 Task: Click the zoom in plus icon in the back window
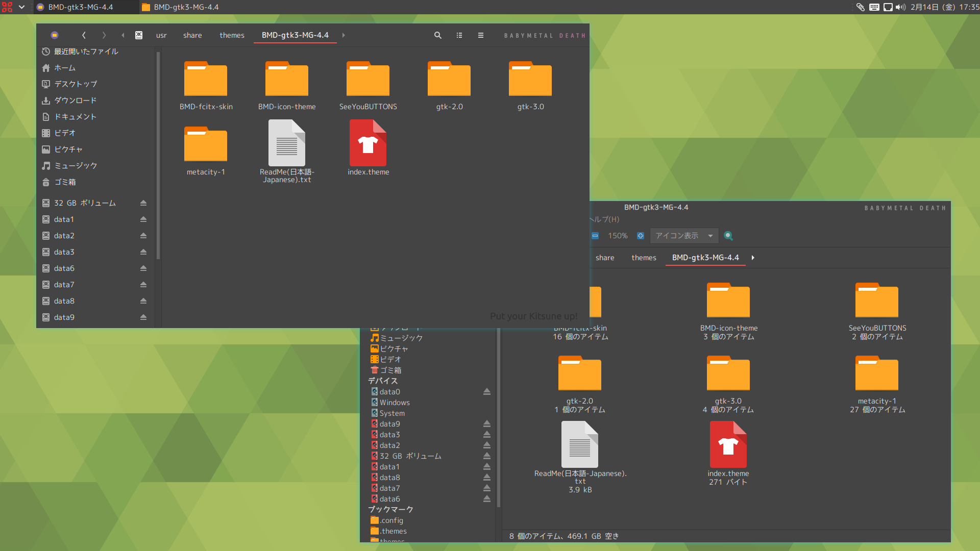641,236
